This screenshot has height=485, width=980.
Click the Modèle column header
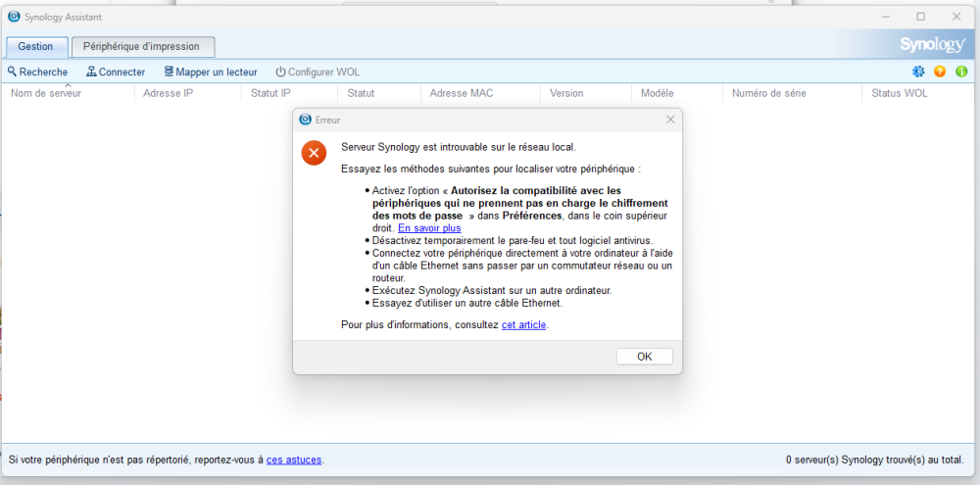pos(677,93)
